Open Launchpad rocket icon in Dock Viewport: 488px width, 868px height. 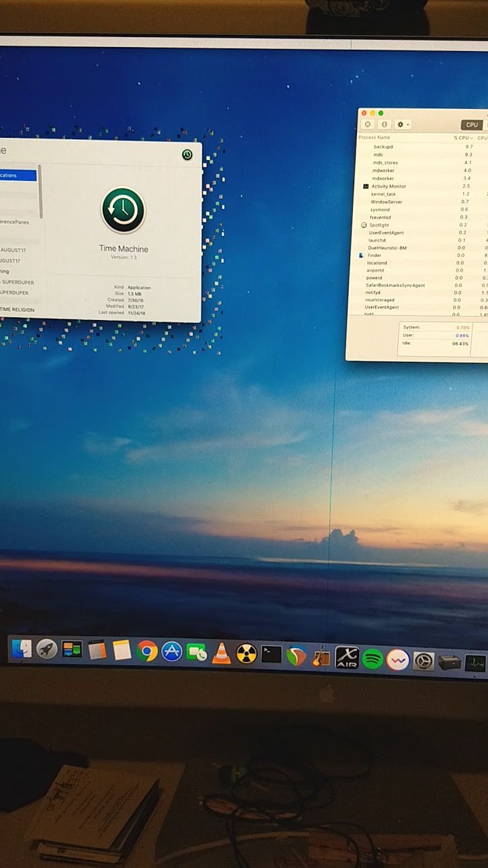[46, 649]
